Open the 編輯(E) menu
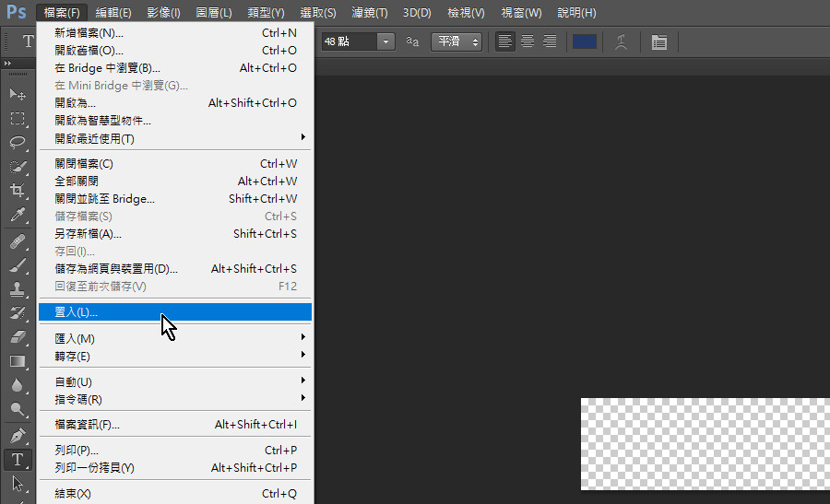The width and height of the screenshot is (830, 504). coord(113,12)
